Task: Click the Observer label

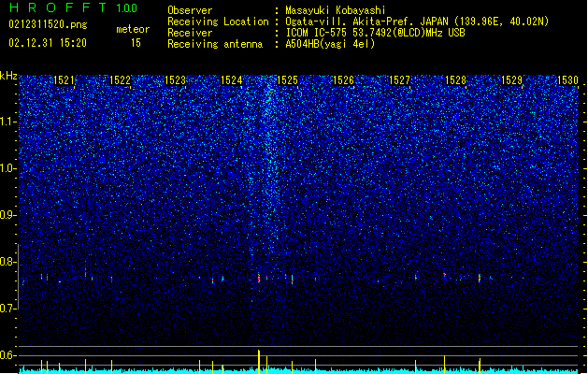Action: click(190, 10)
